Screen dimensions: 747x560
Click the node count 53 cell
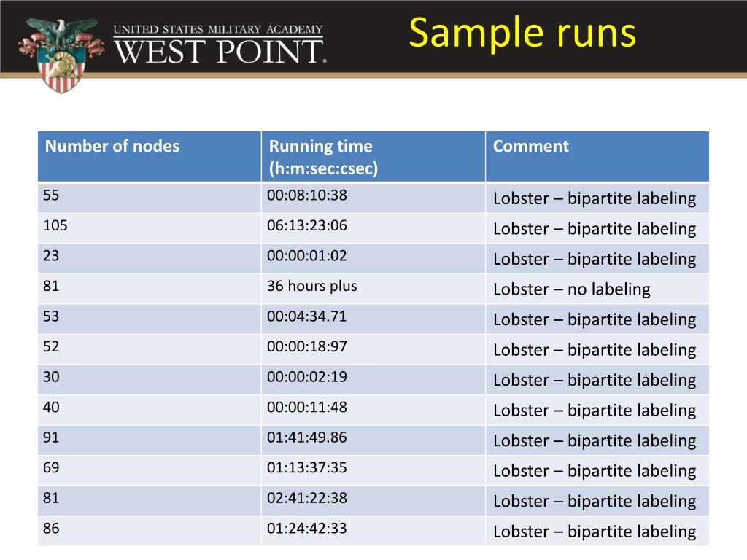click(150, 319)
